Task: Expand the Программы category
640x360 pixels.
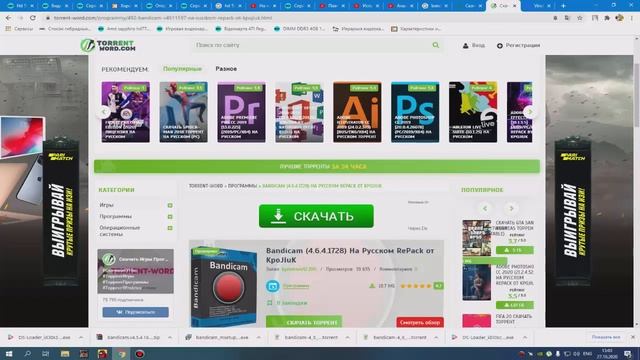Action: point(170,217)
